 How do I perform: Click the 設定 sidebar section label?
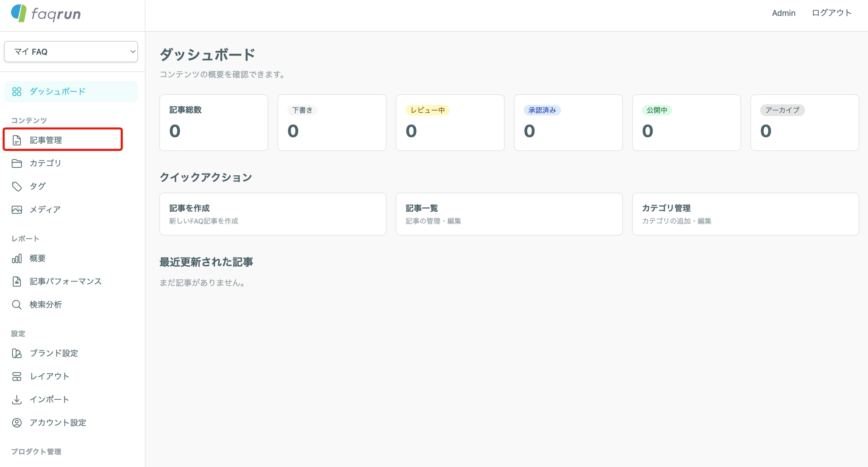coord(18,334)
